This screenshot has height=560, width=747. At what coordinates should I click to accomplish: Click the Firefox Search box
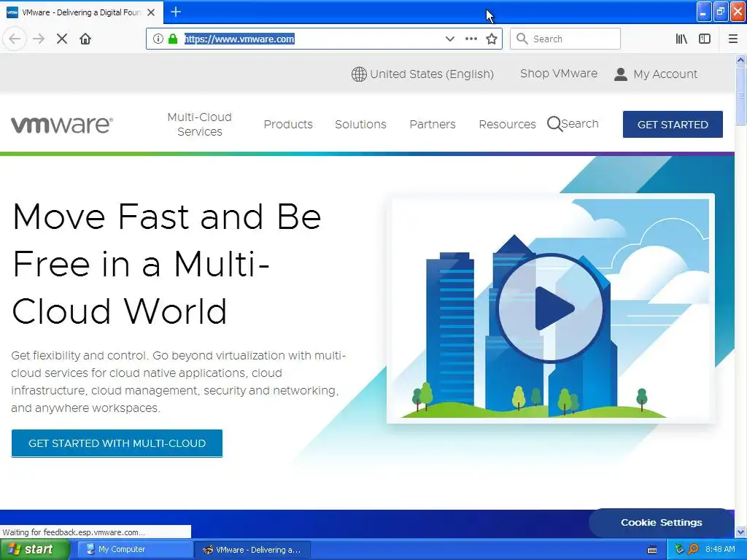pos(565,39)
